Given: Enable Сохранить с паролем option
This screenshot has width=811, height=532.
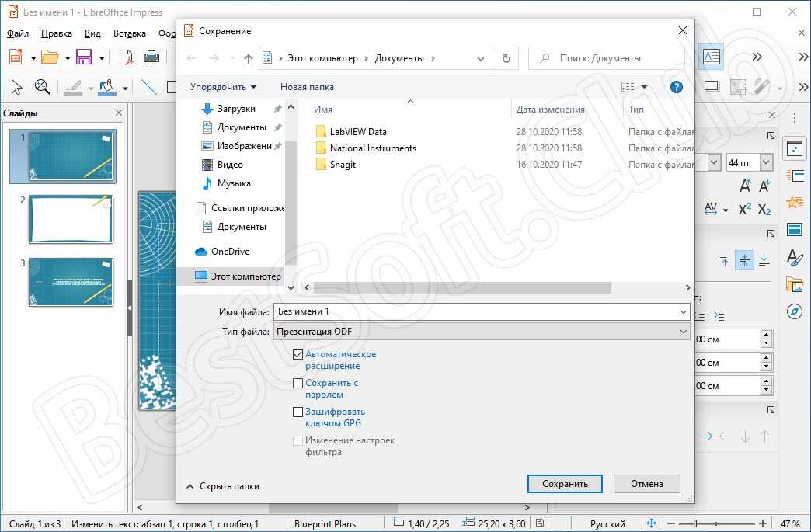Looking at the screenshot, I should click(x=298, y=383).
